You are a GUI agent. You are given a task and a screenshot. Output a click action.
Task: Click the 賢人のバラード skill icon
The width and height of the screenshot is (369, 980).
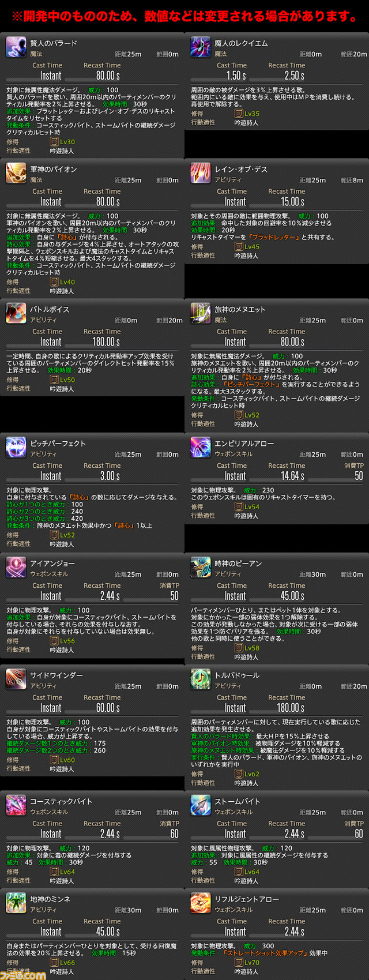point(16,48)
